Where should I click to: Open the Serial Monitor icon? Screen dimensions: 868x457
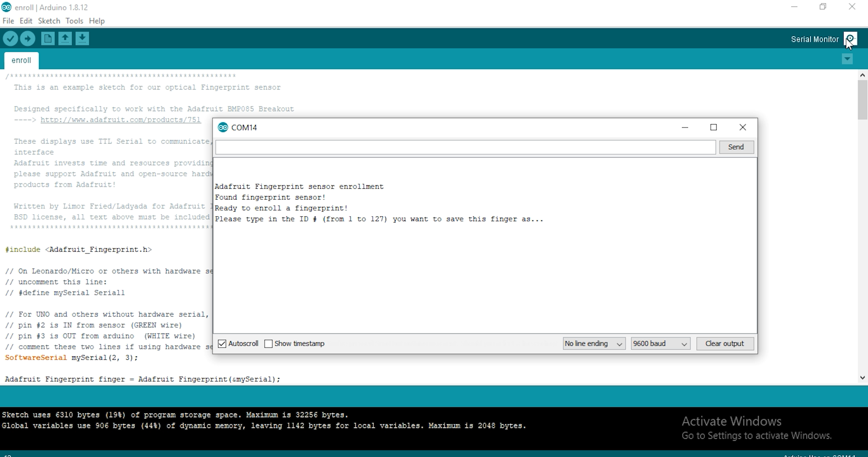850,39
